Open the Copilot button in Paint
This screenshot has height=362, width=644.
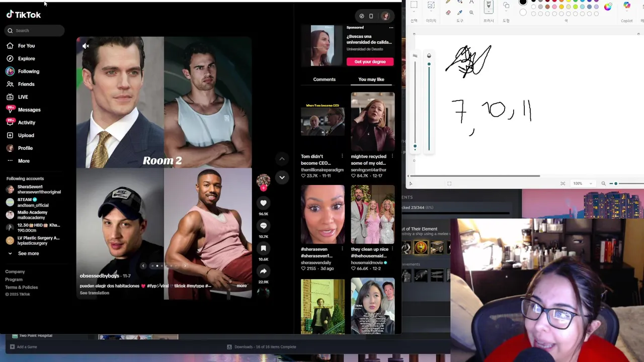(627, 6)
